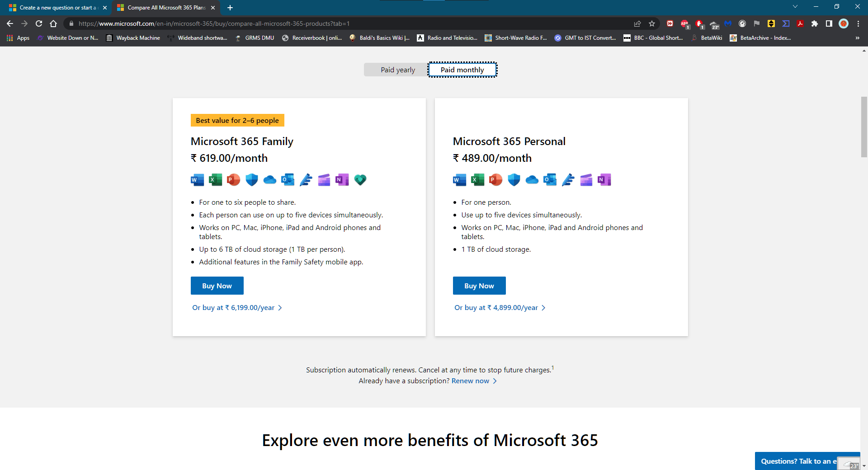Image resolution: width=868 pixels, height=470 pixels.
Task: Click OneNote icon in Personal card
Action: 604,180
